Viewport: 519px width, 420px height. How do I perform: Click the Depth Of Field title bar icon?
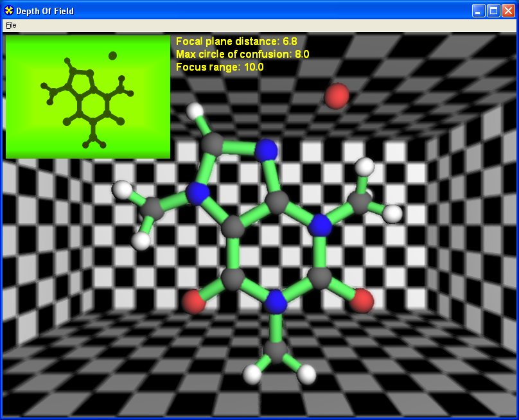pyautogui.click(x=8, y=11)
